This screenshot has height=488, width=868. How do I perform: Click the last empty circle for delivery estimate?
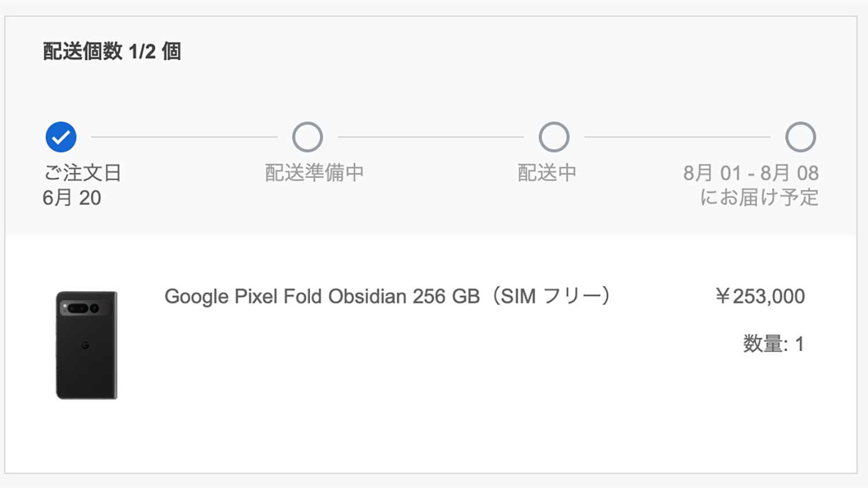point(800,137)
